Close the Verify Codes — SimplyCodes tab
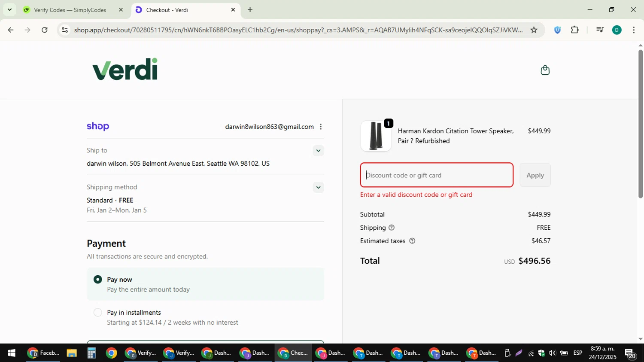This screenshot has width=644, height=362. (x=121, y=9)
